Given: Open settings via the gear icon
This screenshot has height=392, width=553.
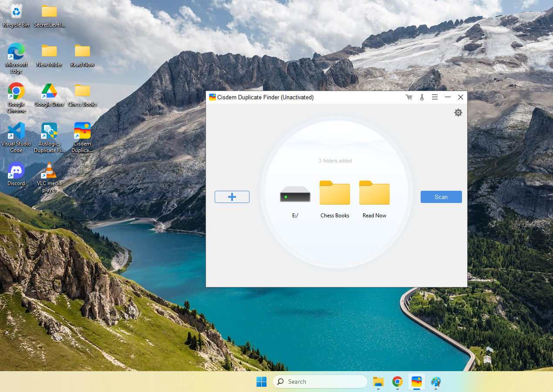Looking at the screenshot, I should (458, 113).
